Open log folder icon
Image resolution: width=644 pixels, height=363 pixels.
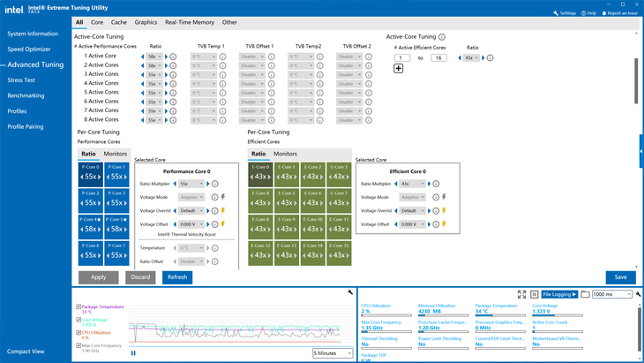click(x=585, y=294)
